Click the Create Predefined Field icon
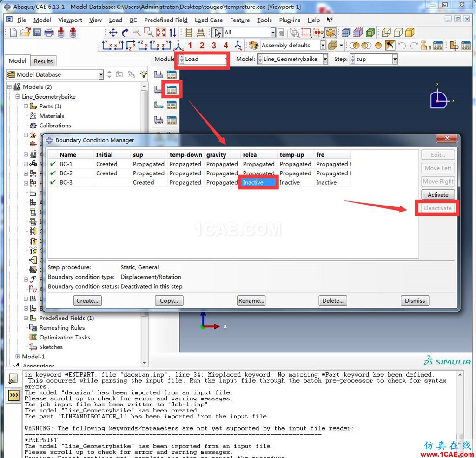476x458 pixels. pos(159,105)
